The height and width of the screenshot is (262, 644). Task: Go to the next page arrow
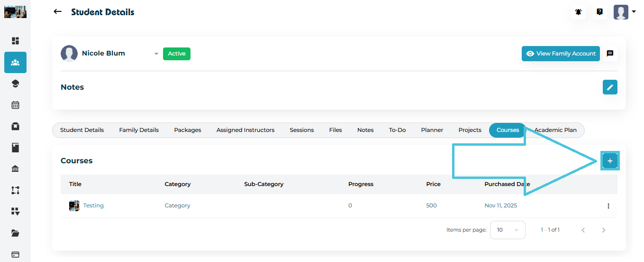pyautogui.click(x=603, y=230)
